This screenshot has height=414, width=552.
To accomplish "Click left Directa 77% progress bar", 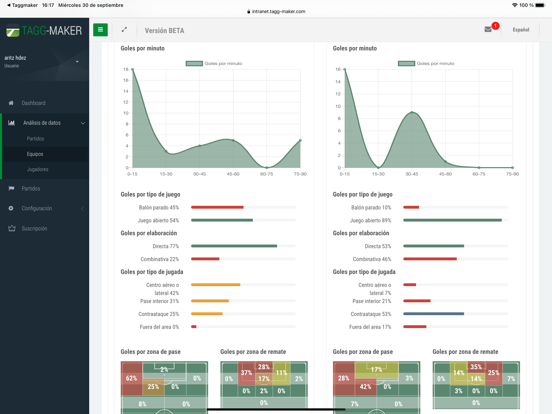I will coord(234,246).
